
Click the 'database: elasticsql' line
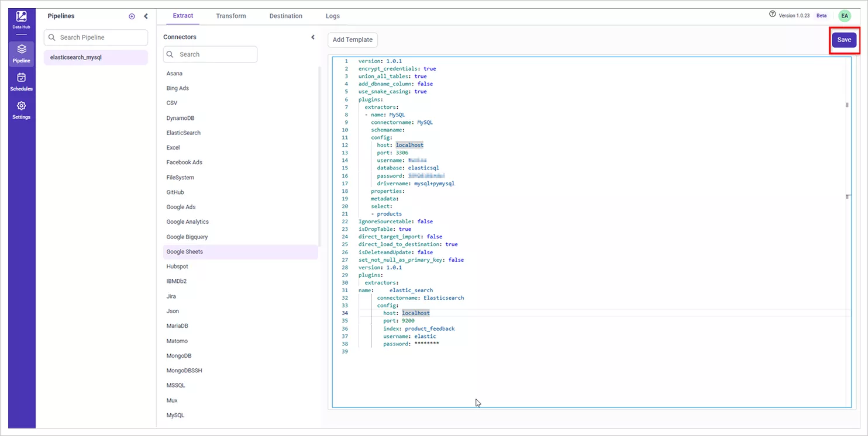[408, 168]
